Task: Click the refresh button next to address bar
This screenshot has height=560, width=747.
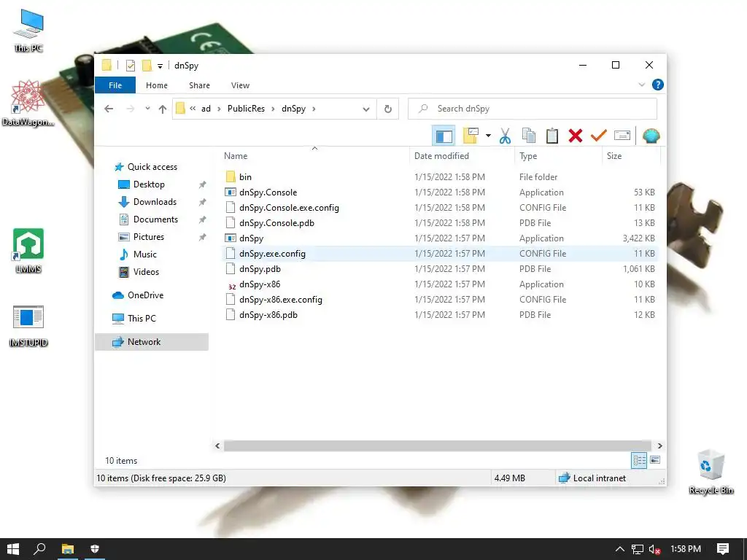Action: tap(388, 109)
